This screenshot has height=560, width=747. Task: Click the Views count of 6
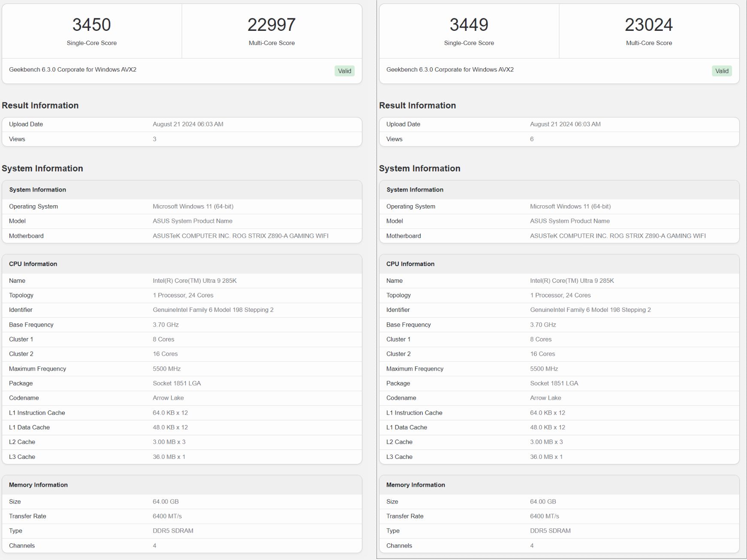(x=532, y=139)
